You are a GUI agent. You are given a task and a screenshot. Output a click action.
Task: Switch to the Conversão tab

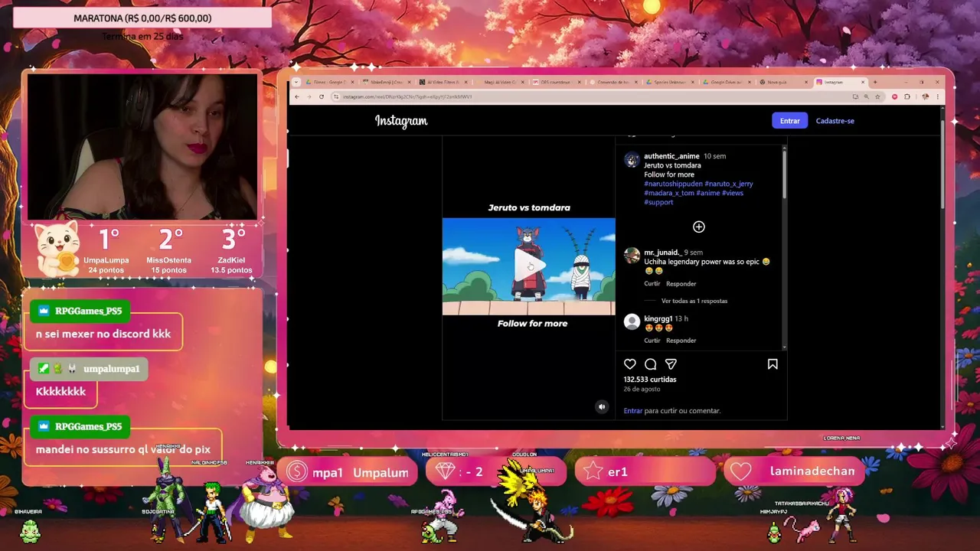(x=612, y=82)
